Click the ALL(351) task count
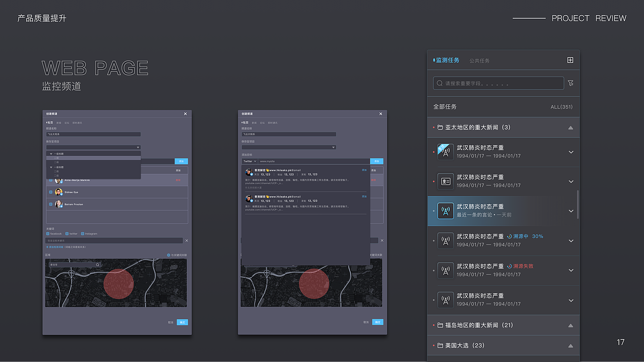This screenshot has width=644, height=362. point(561,107)
